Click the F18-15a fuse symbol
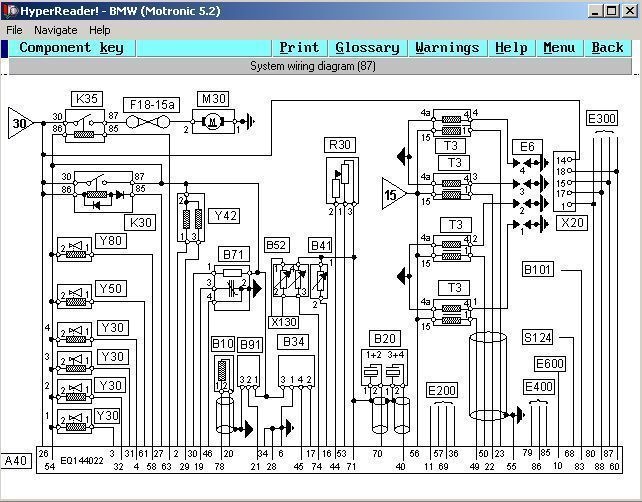This screenshot has width=642, height=502. 148,122
